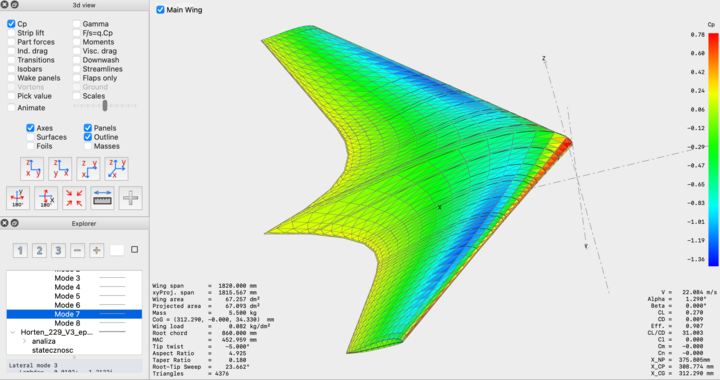Click the Explorer minus collapse button
Viewport: 720px width, 380px height.
[x=77, y=250]
